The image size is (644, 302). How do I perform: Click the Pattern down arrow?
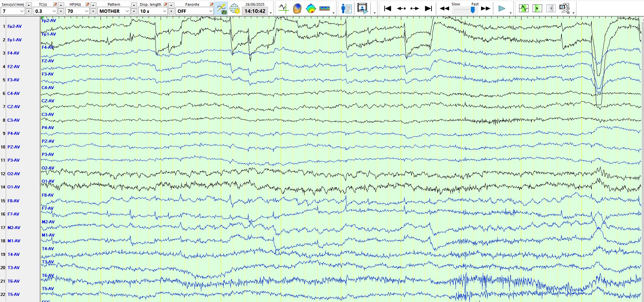click(x=134, y=12)
